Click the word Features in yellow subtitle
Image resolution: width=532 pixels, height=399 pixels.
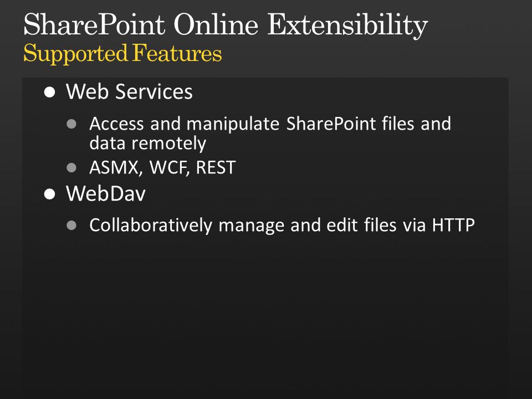pos(177,53)
